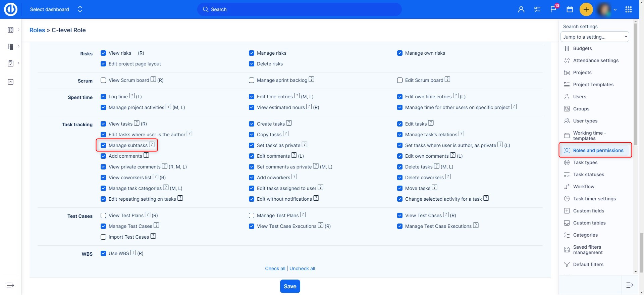
Task: Open the calendar icon in header
Action: 570,9
